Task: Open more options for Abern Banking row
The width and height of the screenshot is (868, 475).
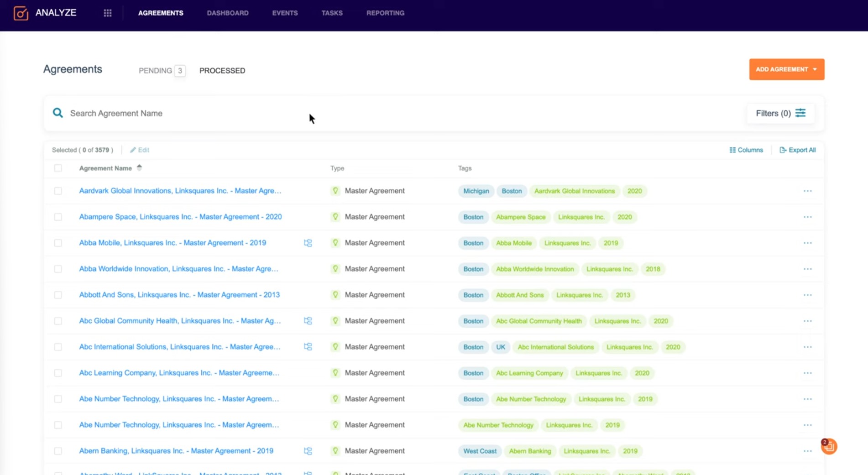Action: (x=808, y=451)
